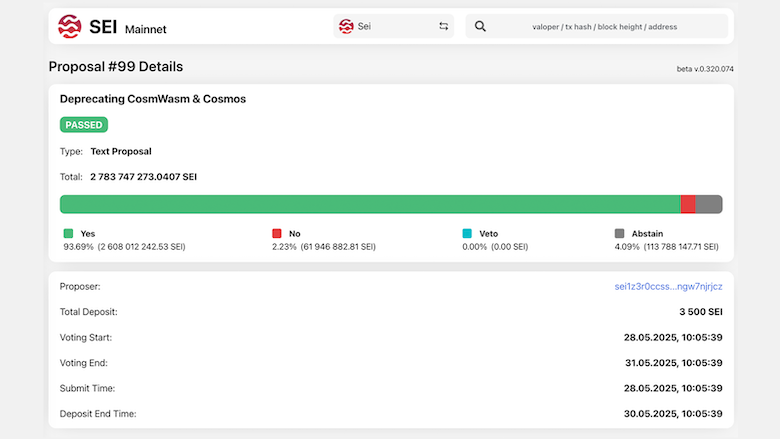Click the green Yes portion of vote bar
The height and width of the screenshot is (439, 780).
tap(370, 204)
